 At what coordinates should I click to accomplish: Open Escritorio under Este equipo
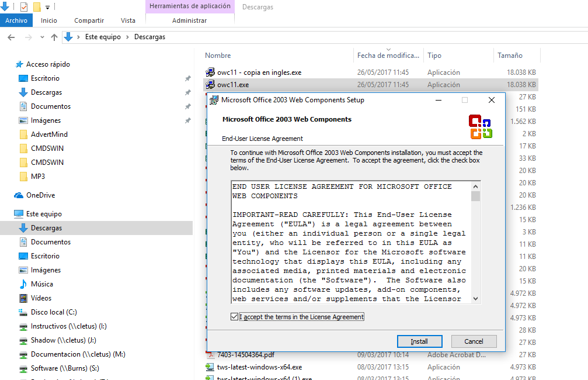(45, 256)
